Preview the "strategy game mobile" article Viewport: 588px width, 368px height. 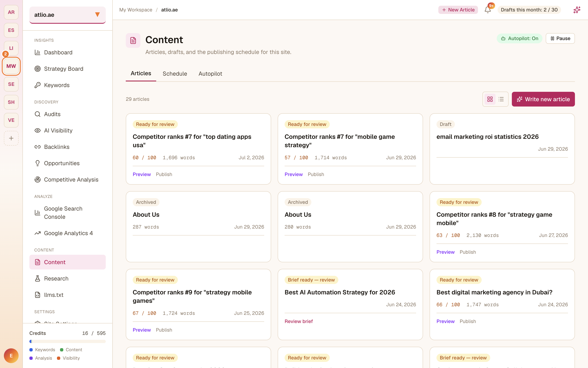click(x=445, y=252)
